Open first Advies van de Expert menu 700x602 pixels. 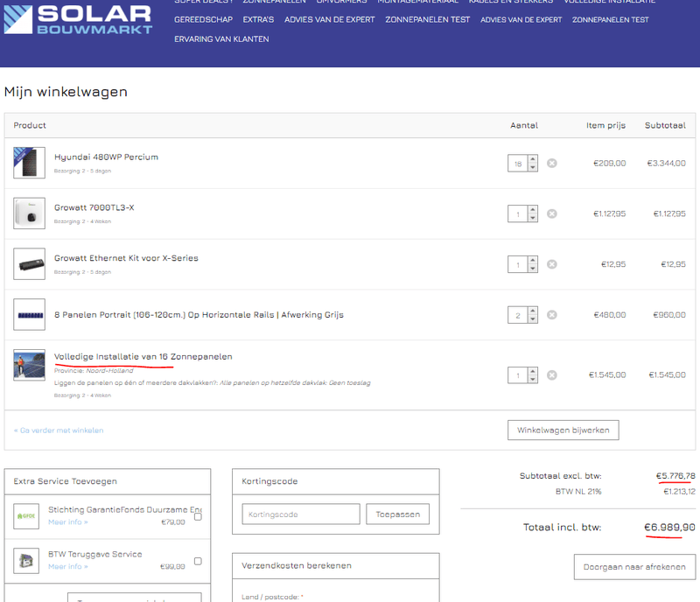pos(330,19)
